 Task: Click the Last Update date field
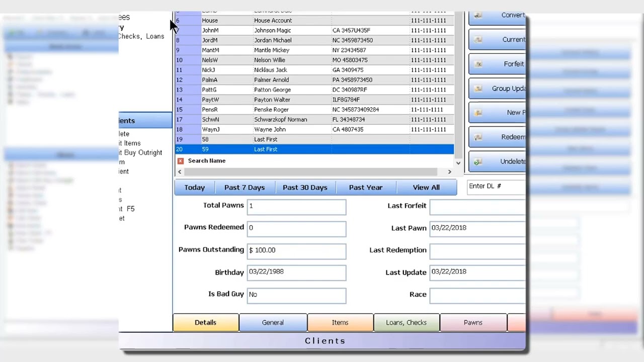pyautogui.click(x=477, y=273)
